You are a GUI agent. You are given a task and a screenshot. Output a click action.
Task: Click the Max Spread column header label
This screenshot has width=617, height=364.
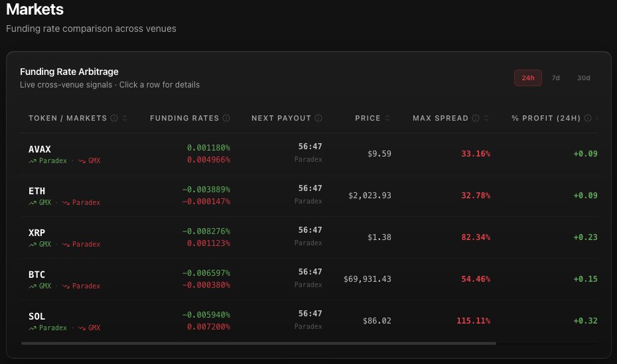pyautogui.click(x=441, y=118)
